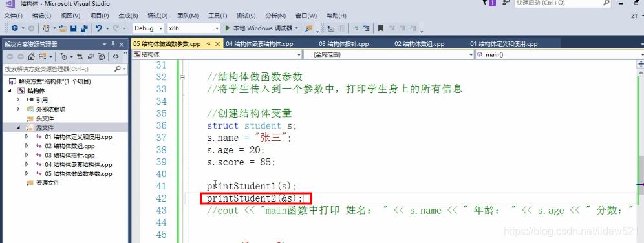The height and width of the screenshot is (243, 644).
Task: Undo the last edit using the toolbar arrow
Action: pos(98,28)
